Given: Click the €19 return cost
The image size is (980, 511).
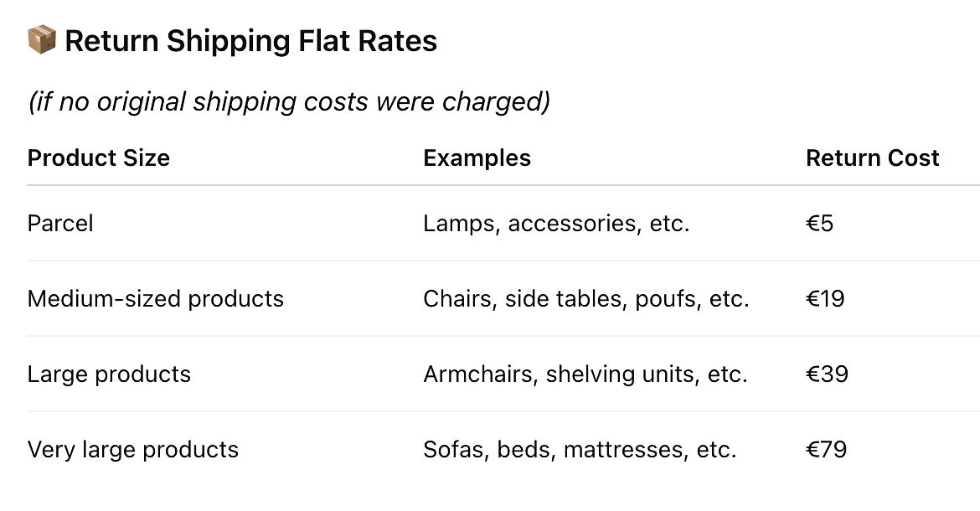Looking at the screenshot, I should pos(825,299).
